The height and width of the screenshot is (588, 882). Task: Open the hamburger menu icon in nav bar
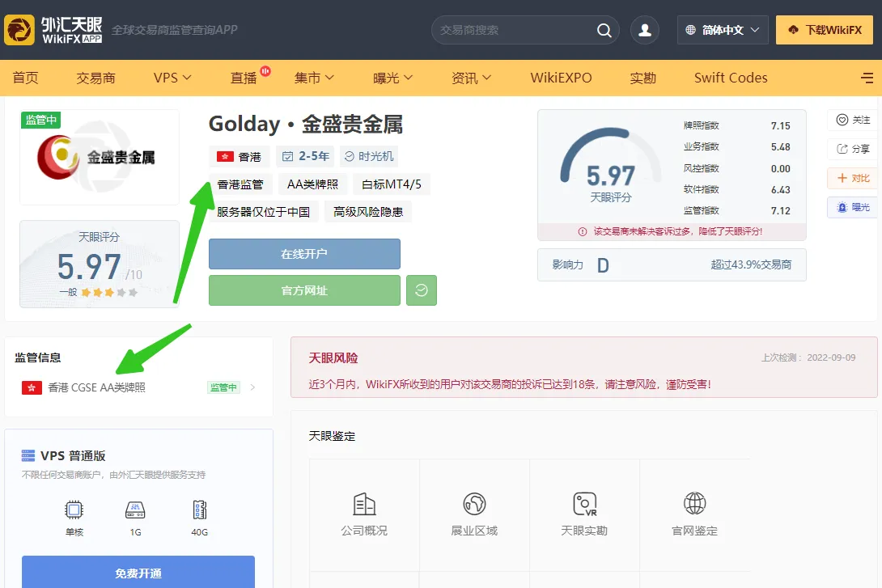(x=867, y=78)
